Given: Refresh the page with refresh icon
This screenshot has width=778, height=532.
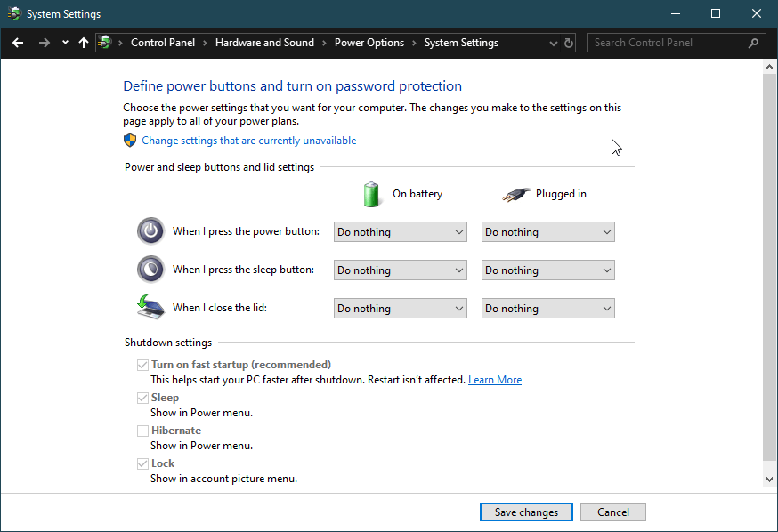Looking at the screenshot, I should click(569, 43).
